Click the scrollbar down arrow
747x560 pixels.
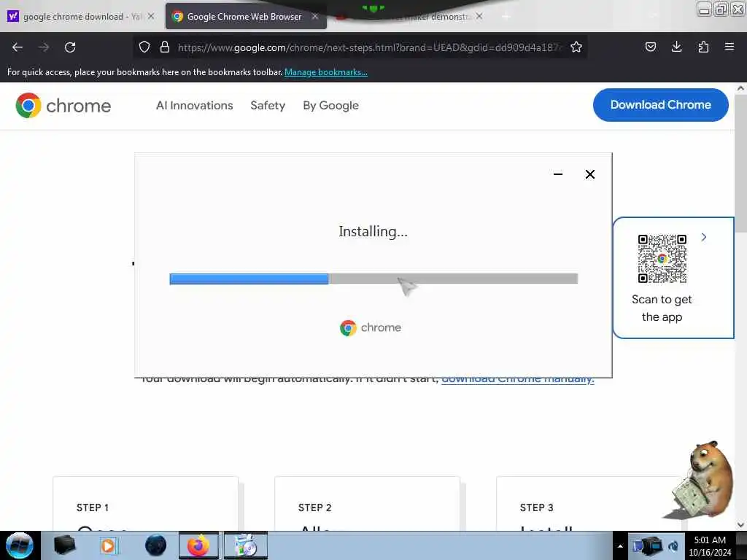pyautogui.click(x=740, y=525)
